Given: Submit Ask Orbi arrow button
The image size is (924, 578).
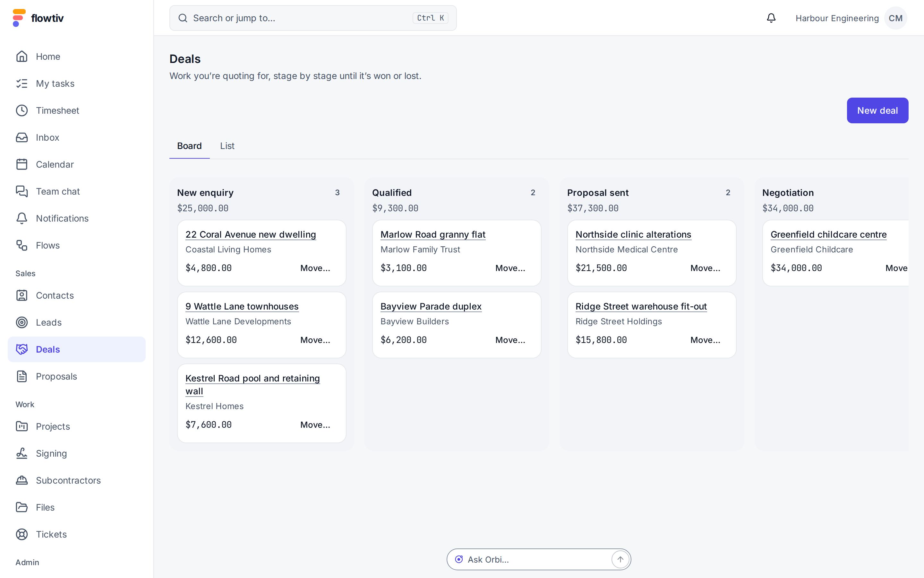Looking at the screenshot, I should pos(620,559).
